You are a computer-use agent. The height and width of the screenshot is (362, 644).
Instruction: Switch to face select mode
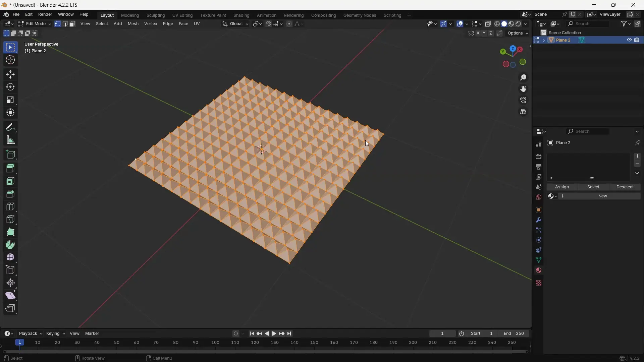point(72,24)
